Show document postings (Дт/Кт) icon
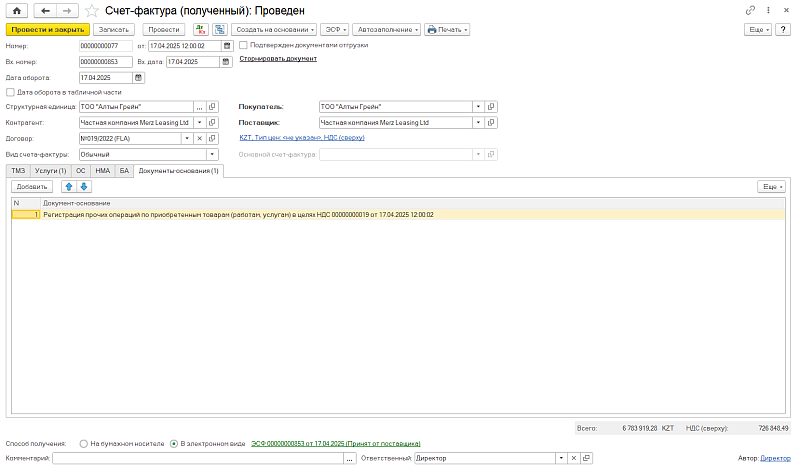The width and height of the screenshot is (800, 470). pyautogui.click(x=201, y=30)
